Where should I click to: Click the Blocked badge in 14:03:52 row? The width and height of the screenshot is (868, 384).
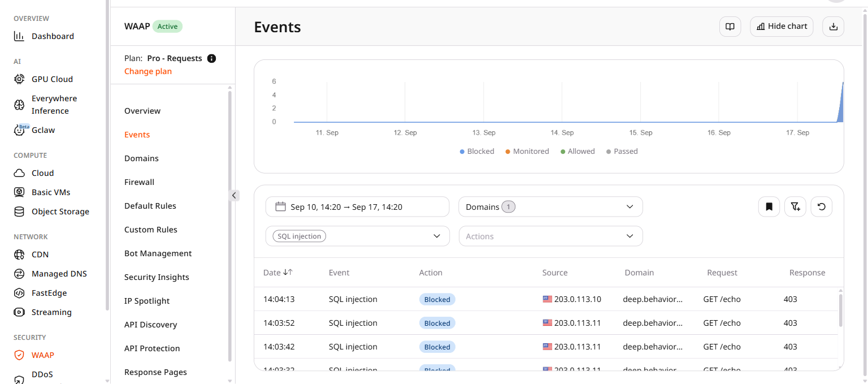click(x=437, y=323)
